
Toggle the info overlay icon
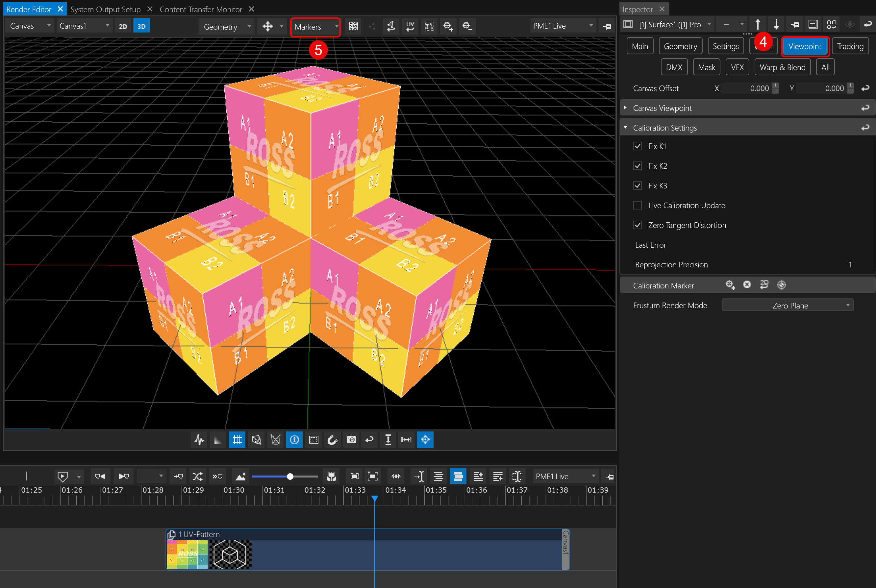(294, 439)
